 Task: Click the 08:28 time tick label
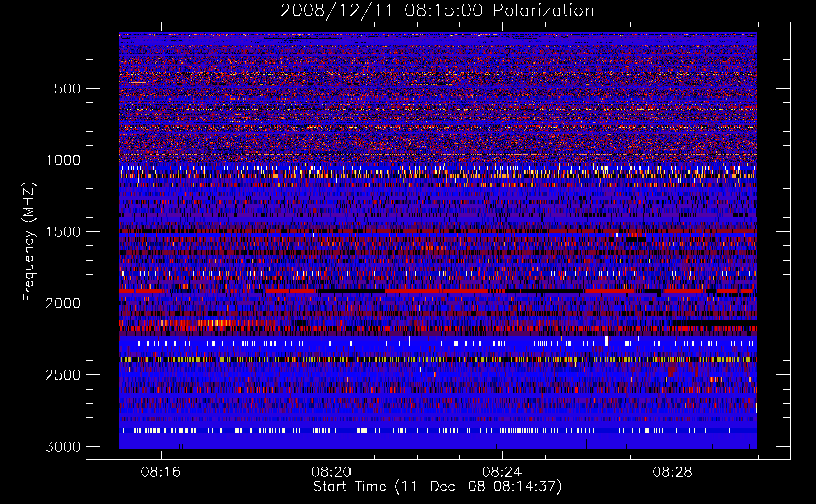click(x=672, y=472)
